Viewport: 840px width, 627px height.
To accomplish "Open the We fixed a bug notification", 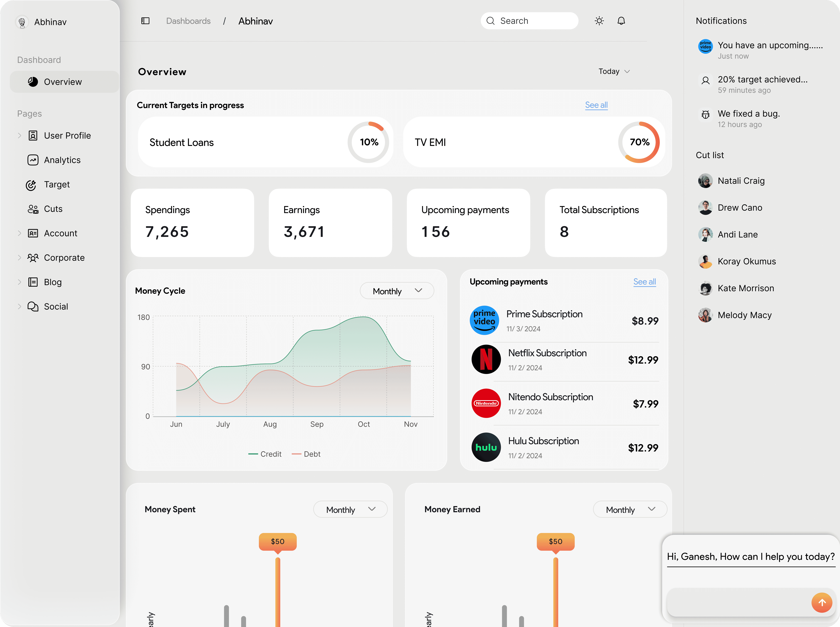I will [739, 118].
